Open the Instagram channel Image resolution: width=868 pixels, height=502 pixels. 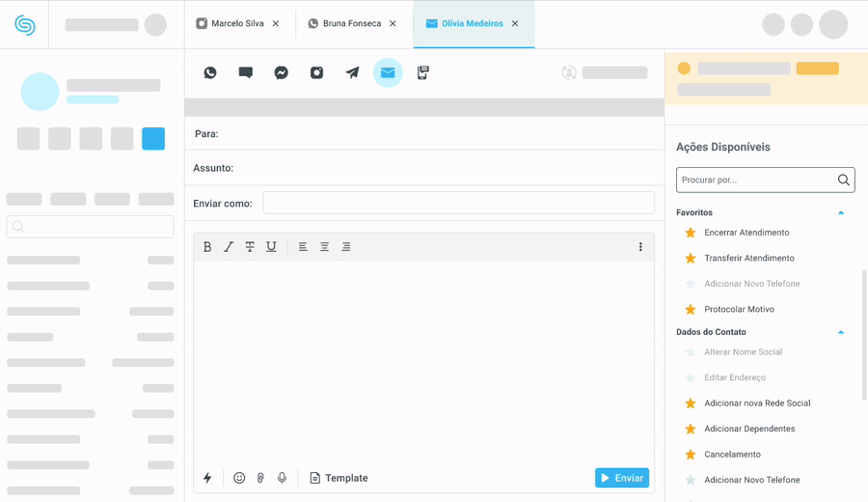point(316,72)
